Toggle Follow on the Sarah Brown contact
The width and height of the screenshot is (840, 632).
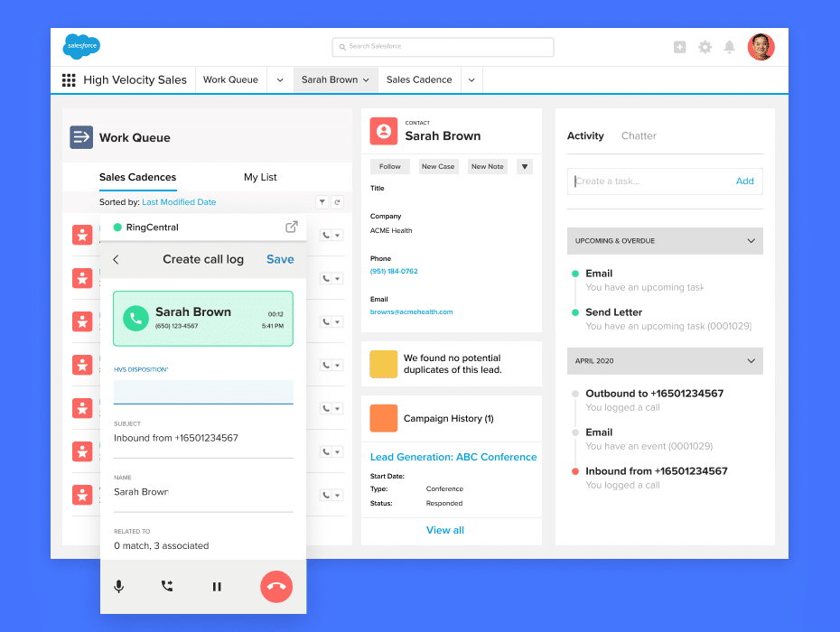pos(389,166)
